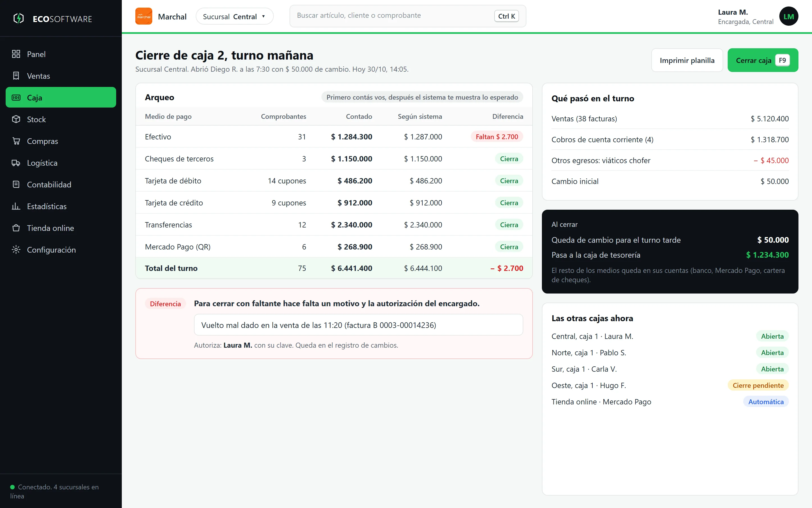812x508 pixels.
Task: Open the Contabilidad section label
Action: coord(49,185)
